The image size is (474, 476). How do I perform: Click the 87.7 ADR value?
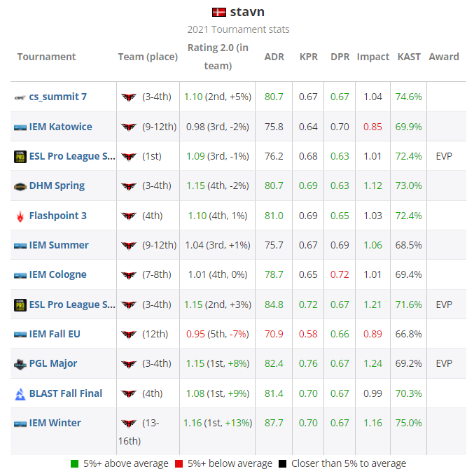(x=274, y=423)
